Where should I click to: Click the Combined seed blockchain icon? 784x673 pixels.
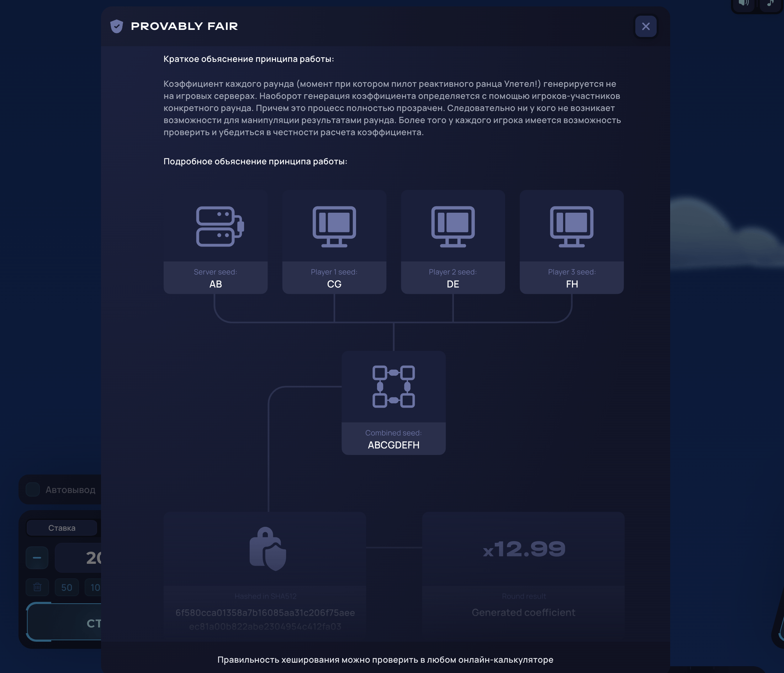[x=393, y=387]
